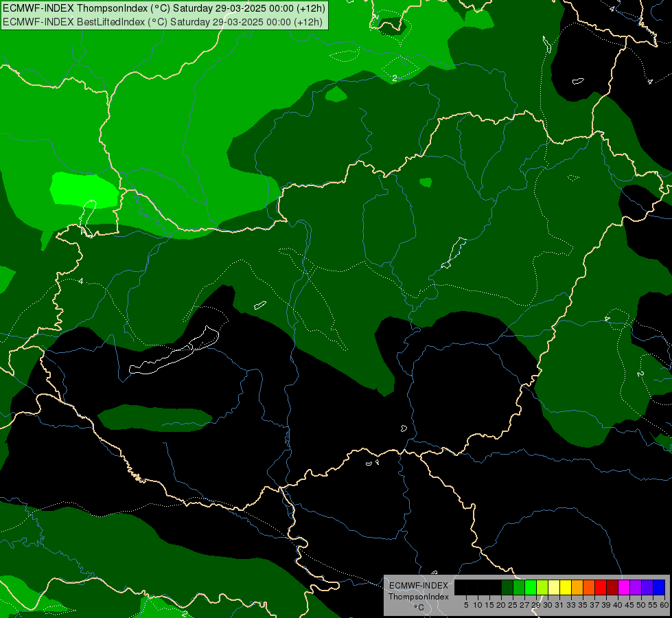Screen dimensions: 672x618
Task: Select the pure blue 55-60 legend swatch
Action: (x=659, y=587)
